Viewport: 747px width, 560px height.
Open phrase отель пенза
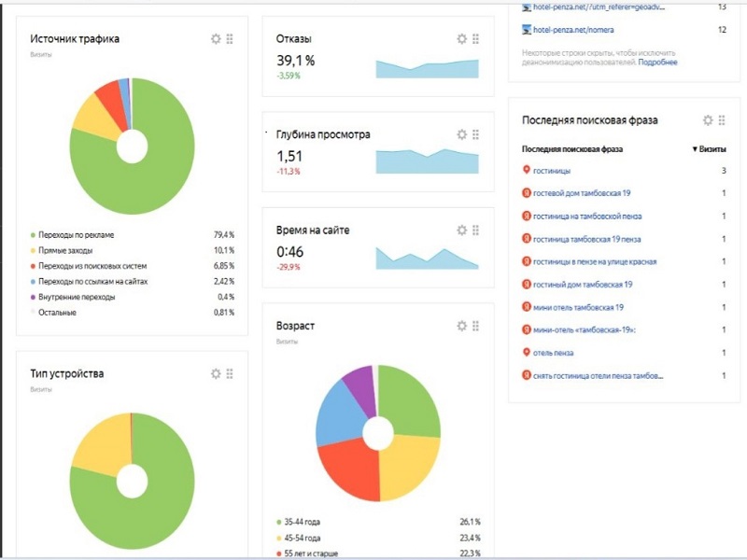553,353
